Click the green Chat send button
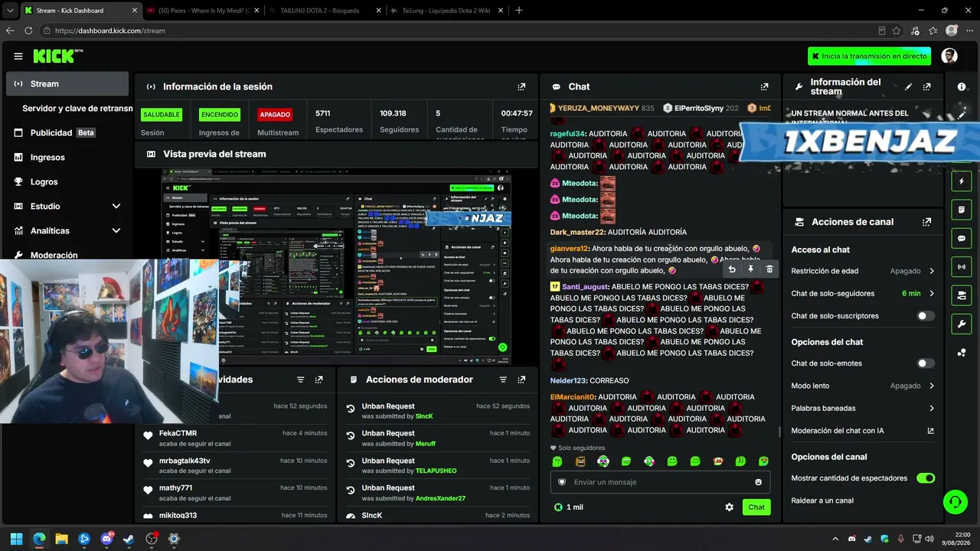 [756, 507]
